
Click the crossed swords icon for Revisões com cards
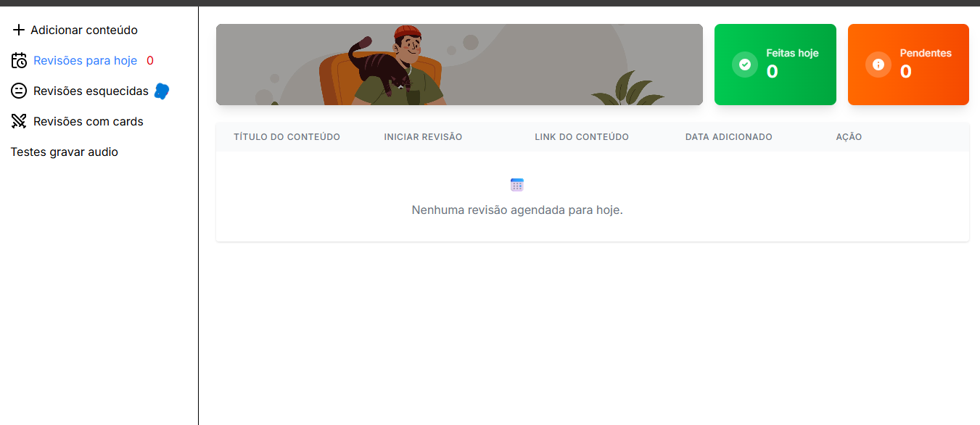click(19, 121)
